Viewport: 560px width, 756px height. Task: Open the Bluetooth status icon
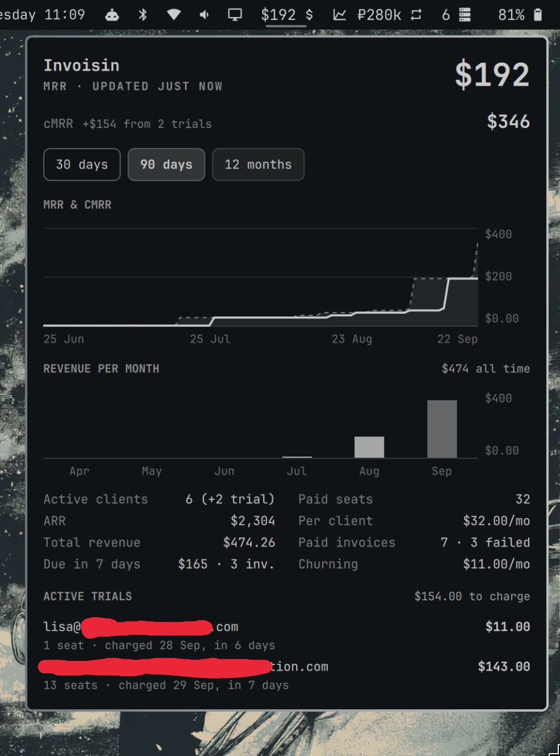click(142, 15)
